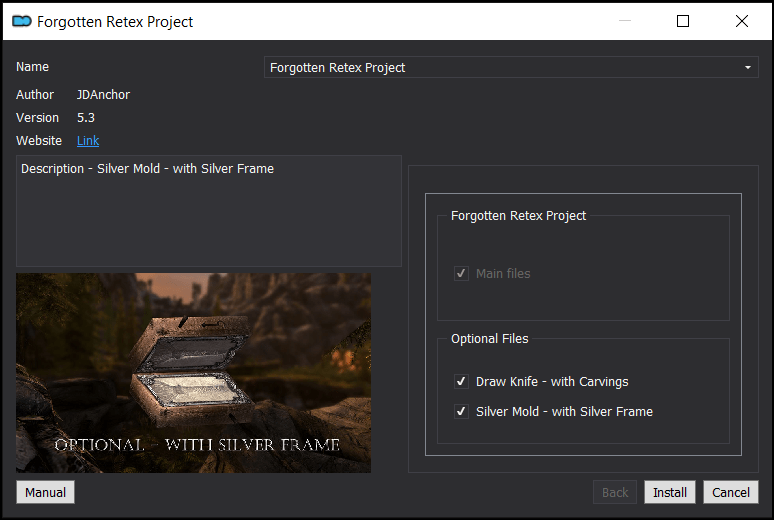Uncheck Silver Mold - with Silver Frame option
Image resolution: width=774 pixels, height=520 pixels.
point(461,411)
